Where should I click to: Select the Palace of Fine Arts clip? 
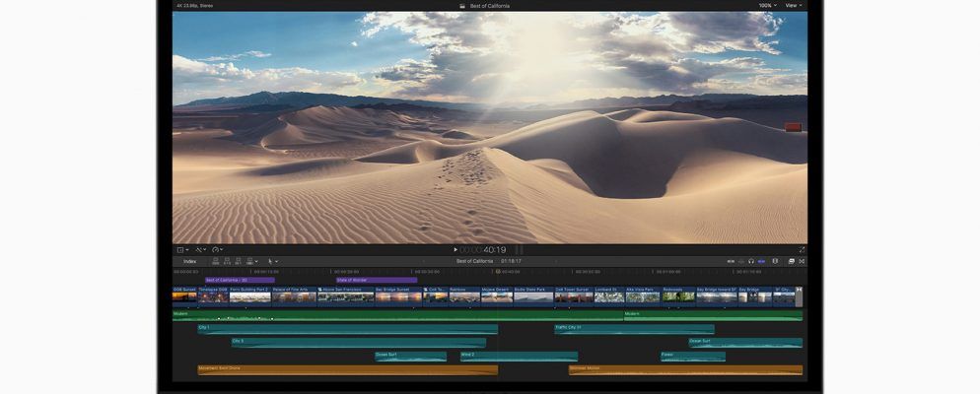294,296
